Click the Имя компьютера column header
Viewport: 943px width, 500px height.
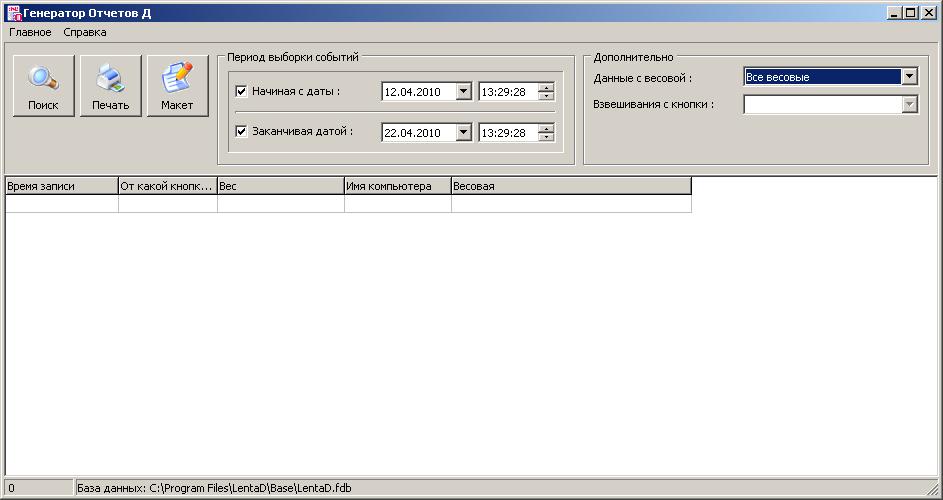point(397,186)
